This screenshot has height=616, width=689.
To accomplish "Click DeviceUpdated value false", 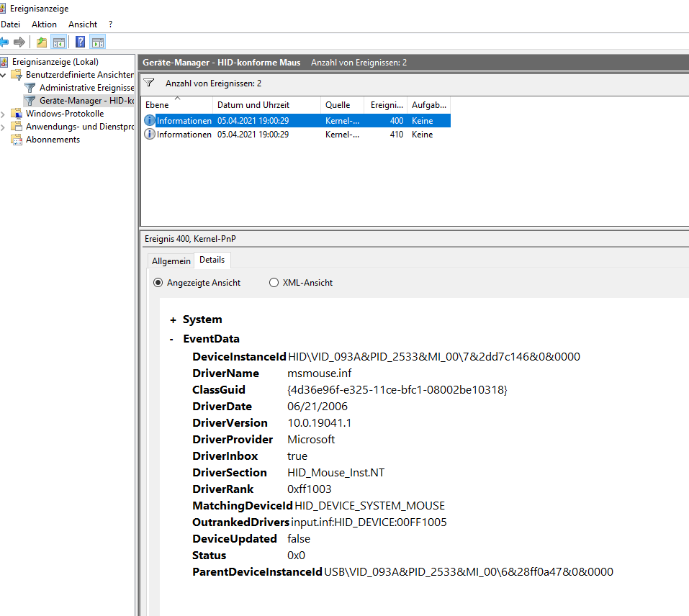I will tap(299, 539).
